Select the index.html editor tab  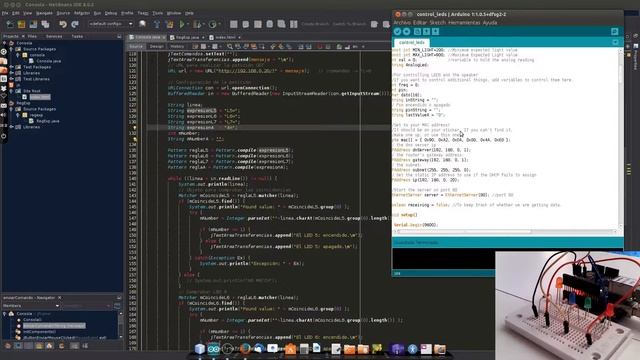(225, 37)
